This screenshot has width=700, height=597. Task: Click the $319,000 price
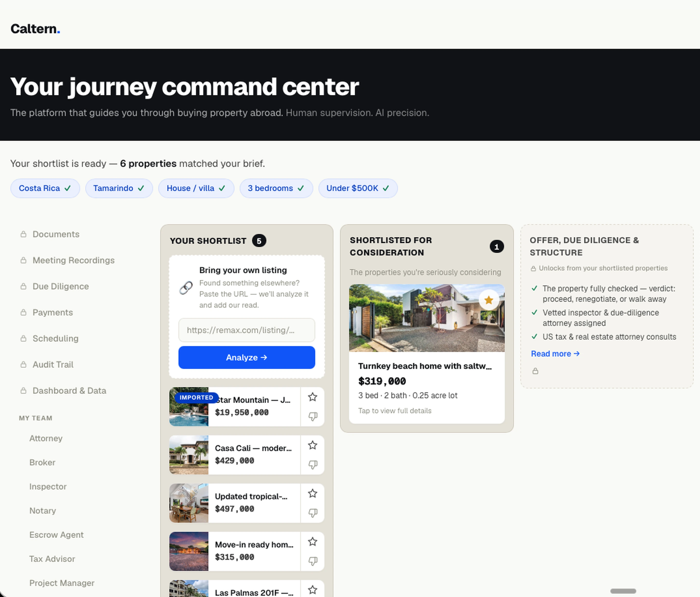coord(382,381)
